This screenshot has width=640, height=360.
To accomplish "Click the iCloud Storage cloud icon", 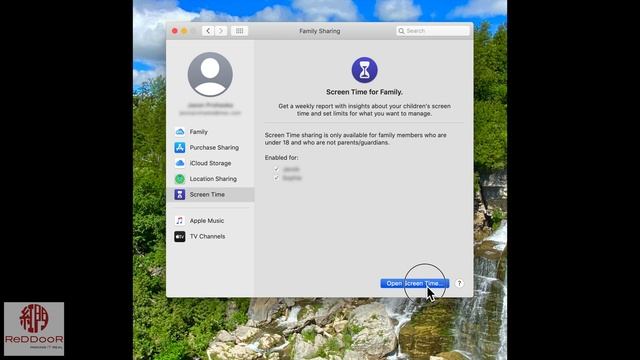I will point(180,163).
